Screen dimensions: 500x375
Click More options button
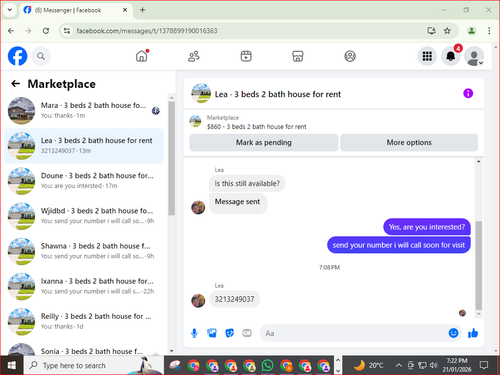(409, 142)
